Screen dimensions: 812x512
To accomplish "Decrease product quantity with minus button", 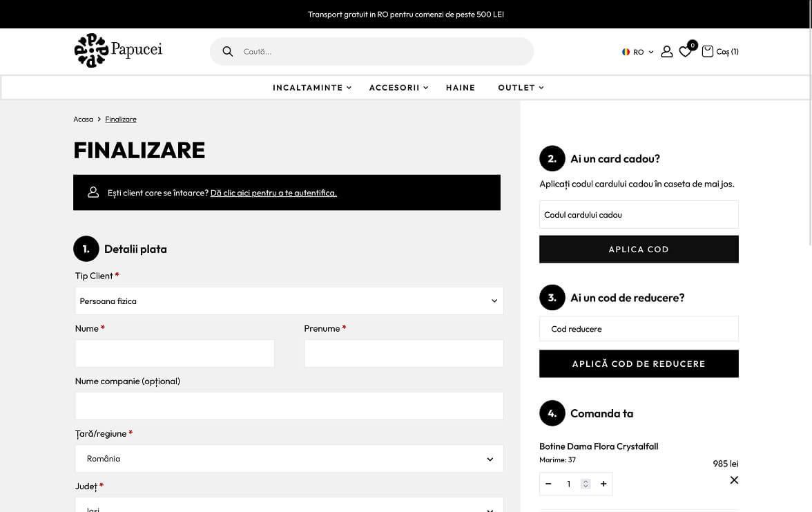I will (549, 484).
